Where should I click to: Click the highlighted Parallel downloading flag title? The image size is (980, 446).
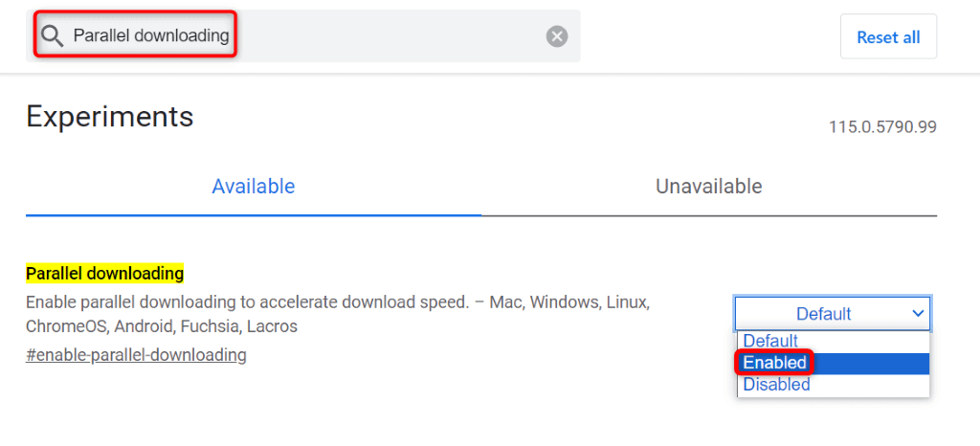click(x=104, y=274)
